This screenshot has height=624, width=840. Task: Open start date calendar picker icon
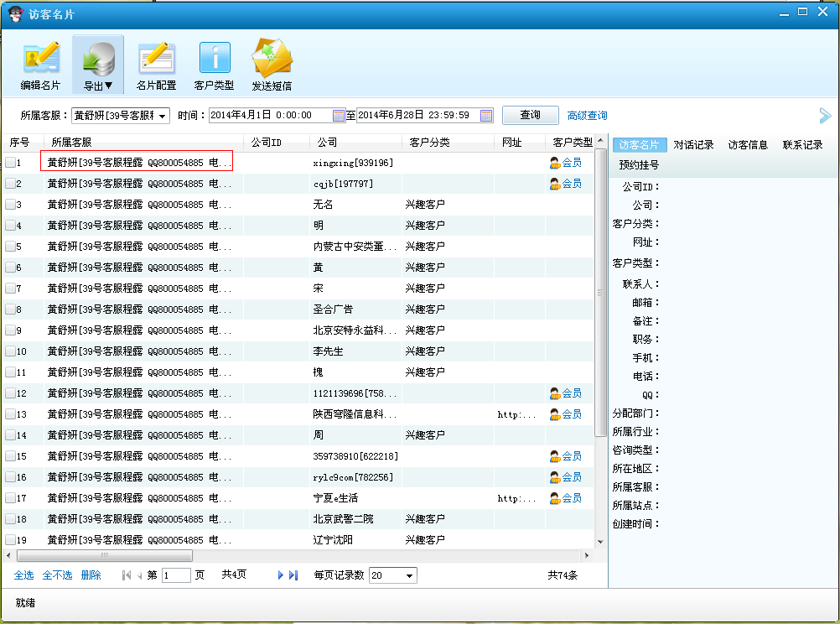click(x=339, y=115)
